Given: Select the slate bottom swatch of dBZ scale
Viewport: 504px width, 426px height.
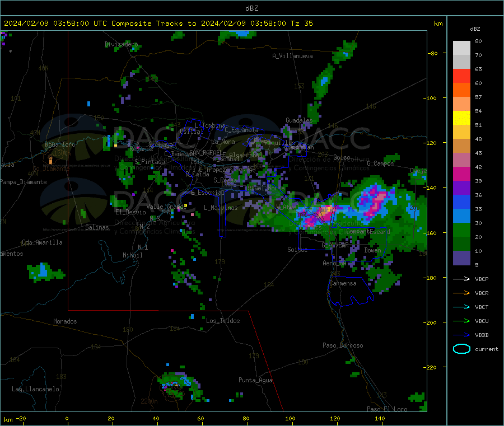Looking at the screenshot, I should (x=461, y=258).
